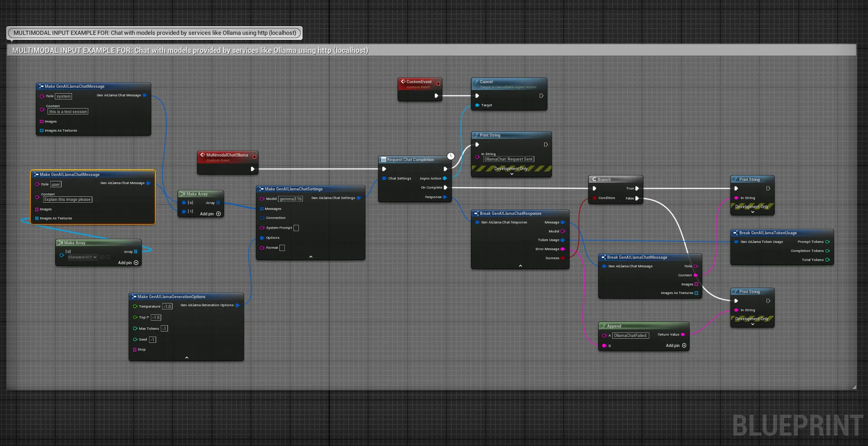Screen dimensions: 868x446
Task: Edit the Model field gemma3:1b
Action: [291, 199]
